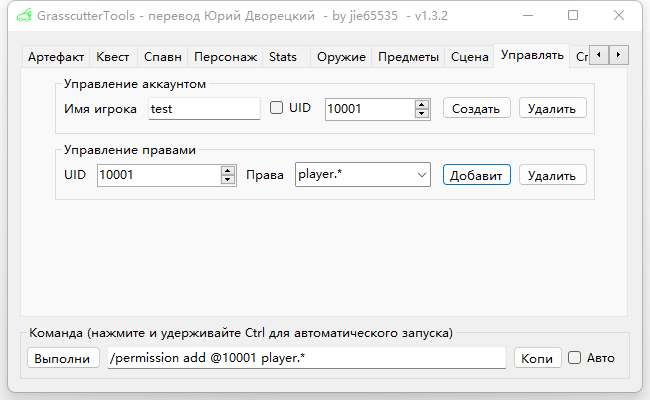Toggle the Авто checkbox

click(574, 358)
